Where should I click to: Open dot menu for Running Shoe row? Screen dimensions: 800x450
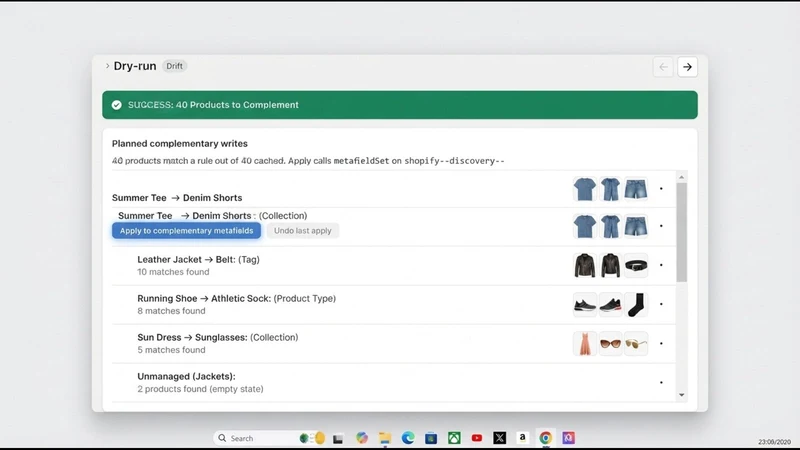click(661, 304)
